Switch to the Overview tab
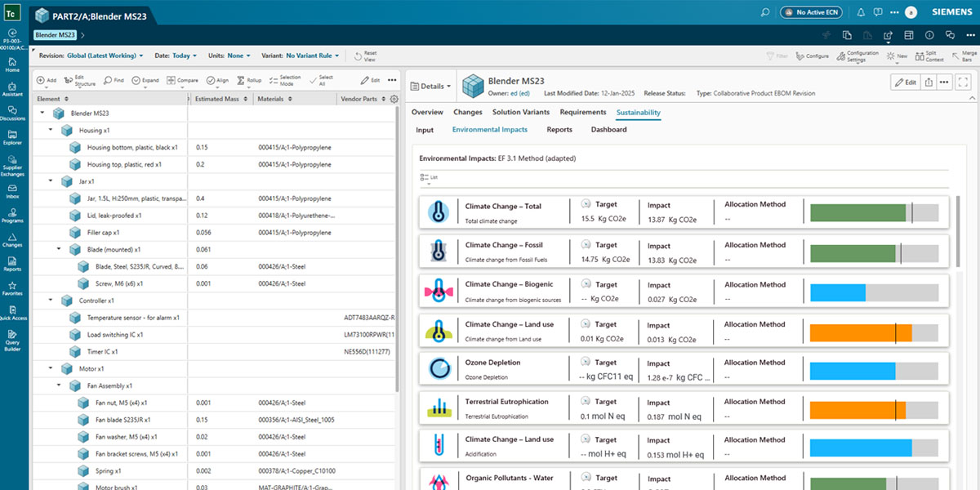 pos(427,112)
